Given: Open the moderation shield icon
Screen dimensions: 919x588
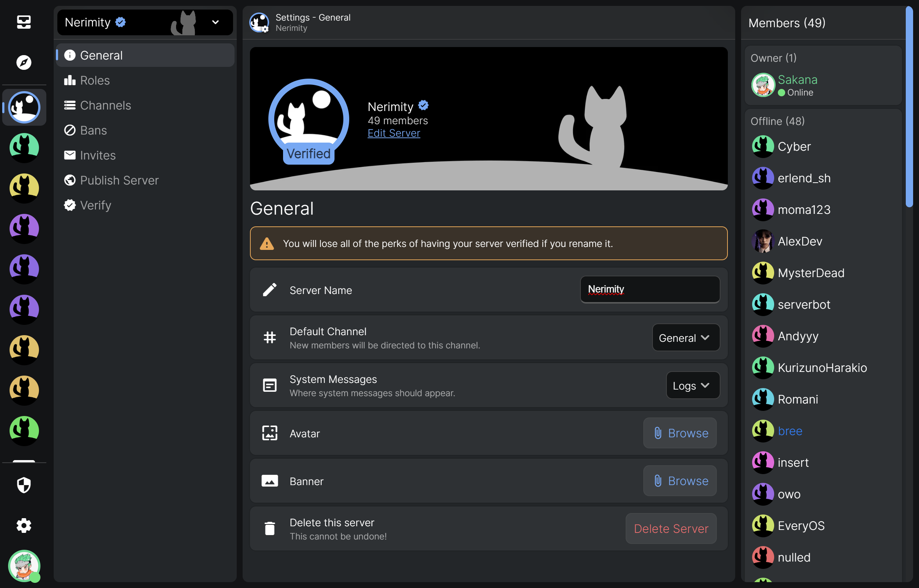Looking at the screenshot, I should (x=24, y=485).
